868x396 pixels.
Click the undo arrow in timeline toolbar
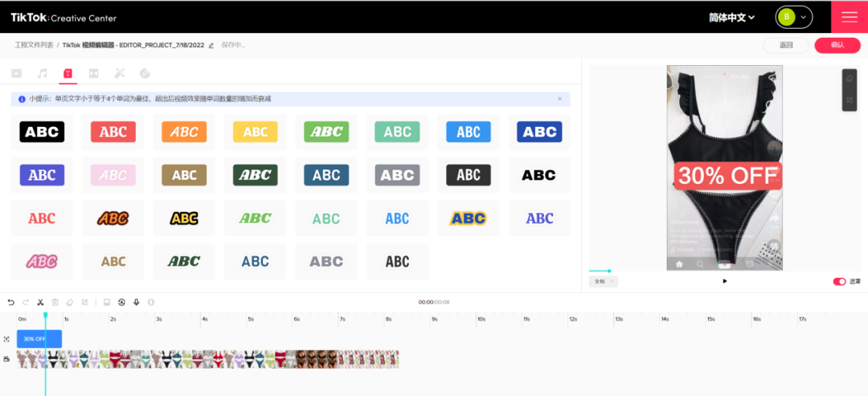pos(11,302)
